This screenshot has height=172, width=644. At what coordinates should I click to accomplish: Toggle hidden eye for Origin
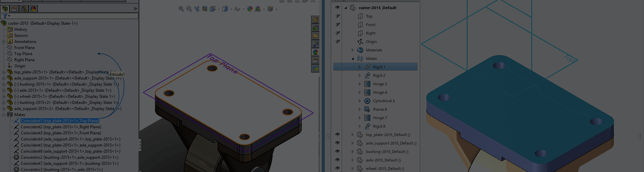click(337, 41)
